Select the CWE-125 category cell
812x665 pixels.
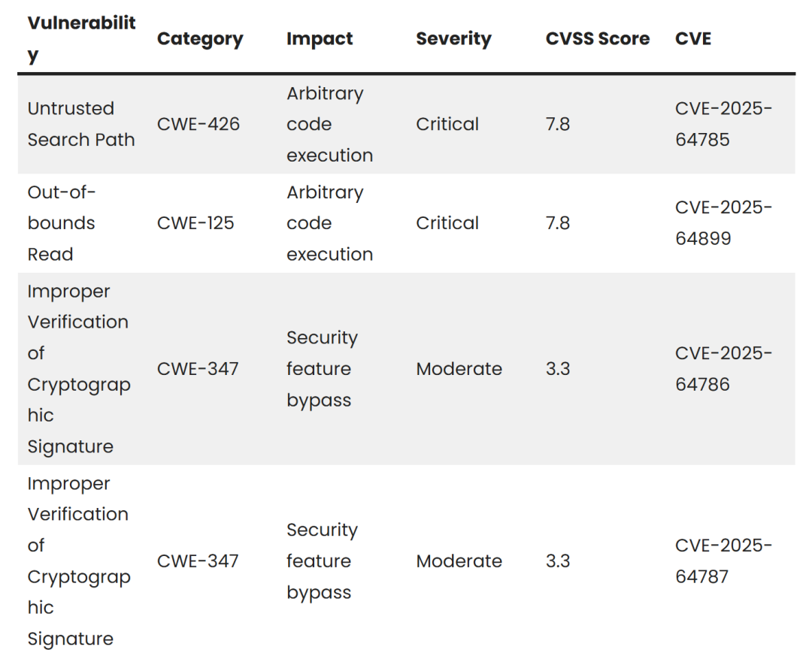click(195, 223)
